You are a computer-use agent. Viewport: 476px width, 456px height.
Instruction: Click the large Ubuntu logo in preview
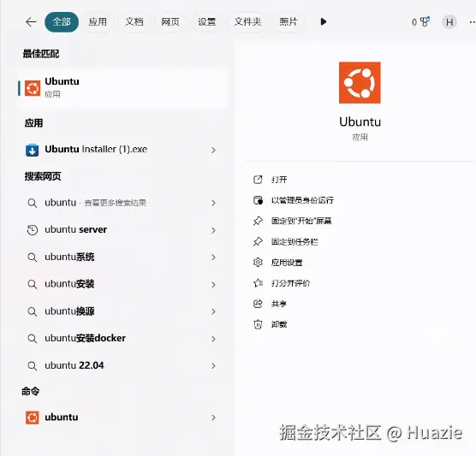360,82
